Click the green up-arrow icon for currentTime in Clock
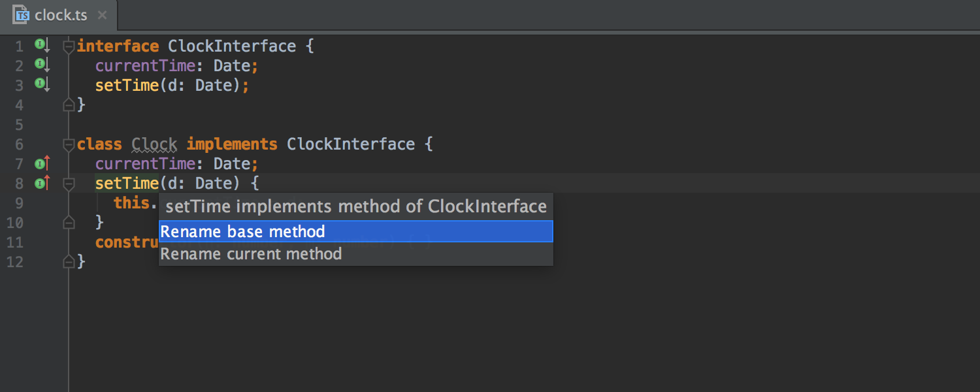 click(x=41, y=163)
